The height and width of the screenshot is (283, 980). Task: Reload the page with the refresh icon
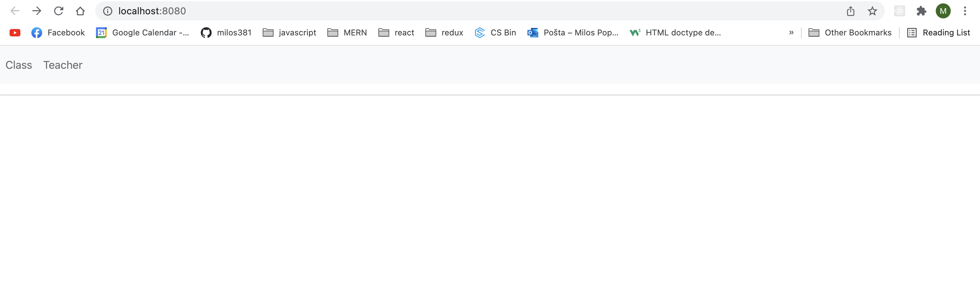[x=59, y=11]
